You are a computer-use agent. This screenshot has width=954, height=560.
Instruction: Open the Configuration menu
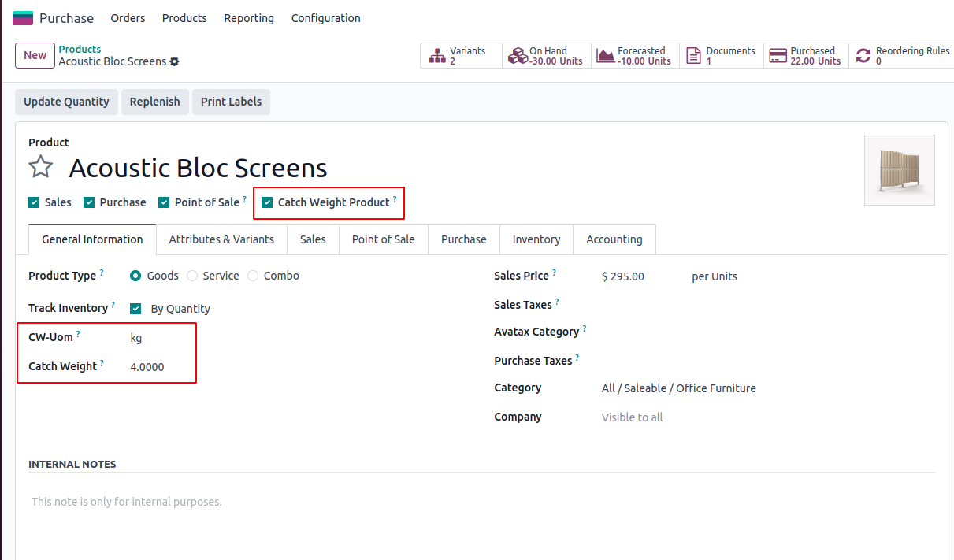325,18
